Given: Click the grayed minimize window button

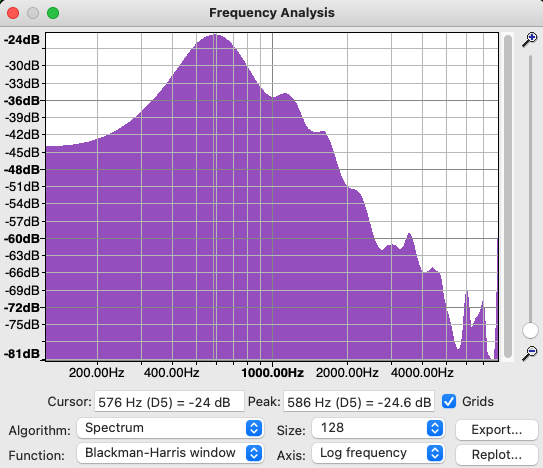Looking at the screenshot, I should pos(33,13).
